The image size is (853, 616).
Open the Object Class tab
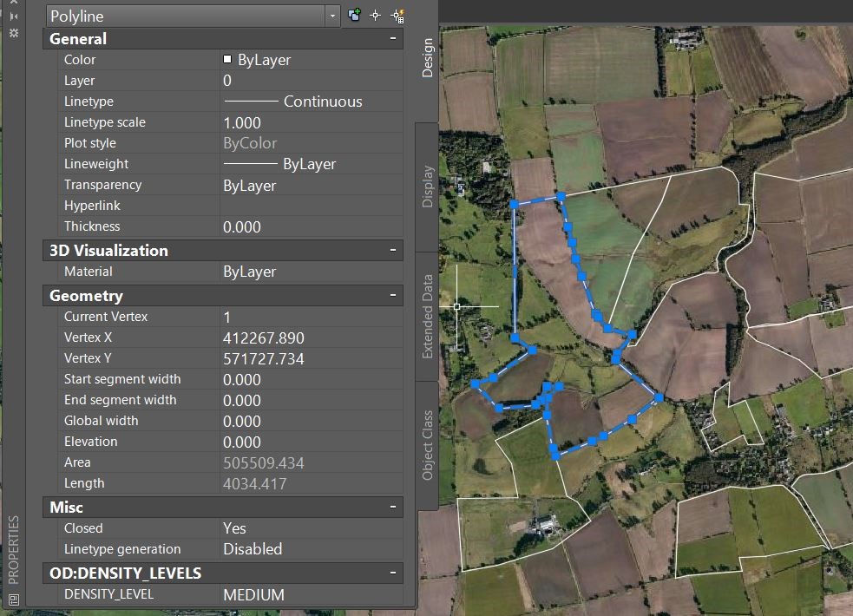[428, 445]
